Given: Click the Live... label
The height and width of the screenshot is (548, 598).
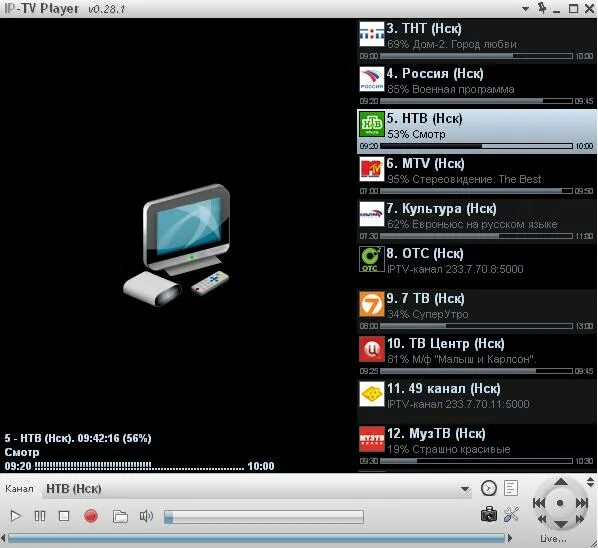Looking at the screenshot, I should tap(553, 539).
